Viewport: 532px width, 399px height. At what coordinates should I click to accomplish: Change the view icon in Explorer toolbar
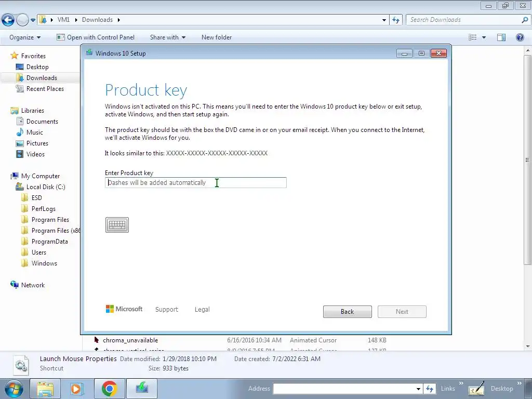point(473,37)
